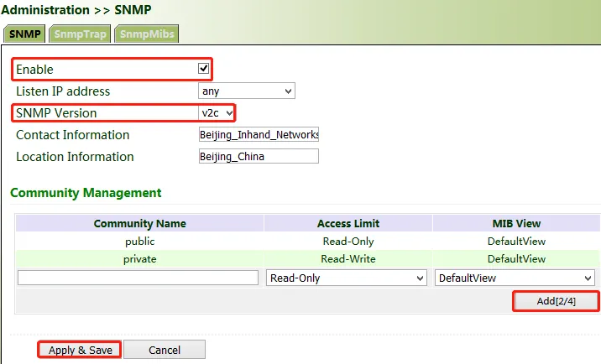Select the 'public' community name cell
Viewport: 601px width, 364px height.
[140, 242]
